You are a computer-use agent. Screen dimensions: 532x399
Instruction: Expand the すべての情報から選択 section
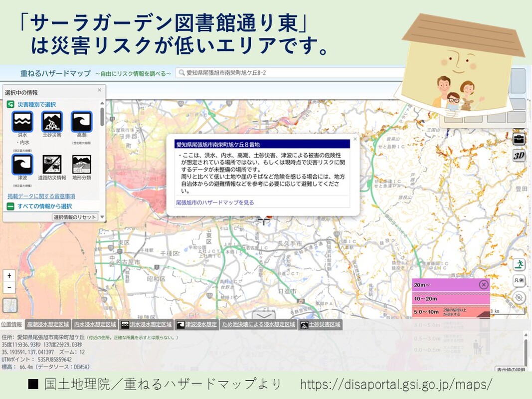[x=44, y=206]
